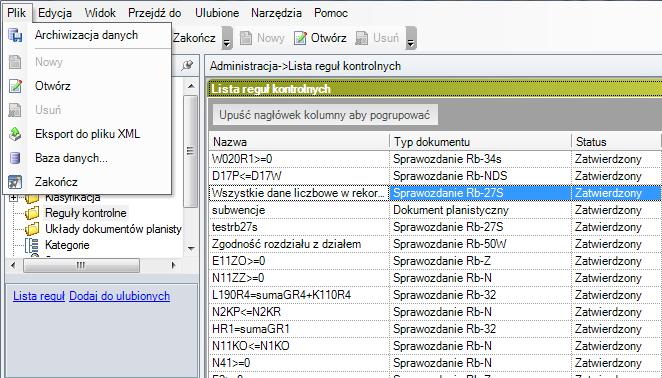Click the cell 'Sprawozdanie Rb-50W'

pos(480,244)
